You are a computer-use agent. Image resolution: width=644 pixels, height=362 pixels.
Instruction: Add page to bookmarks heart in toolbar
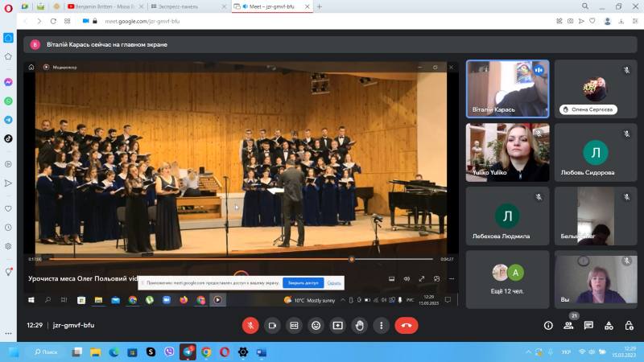click(x=592, y=21)
